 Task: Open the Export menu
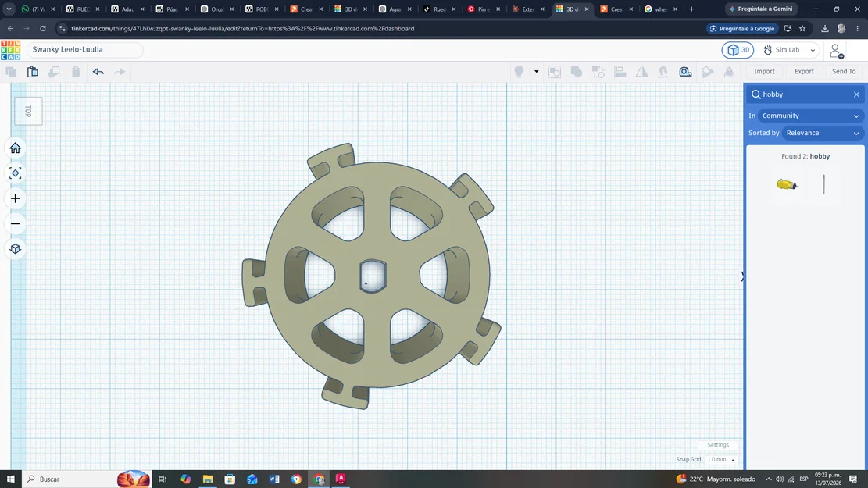click(x=804, y=71)
